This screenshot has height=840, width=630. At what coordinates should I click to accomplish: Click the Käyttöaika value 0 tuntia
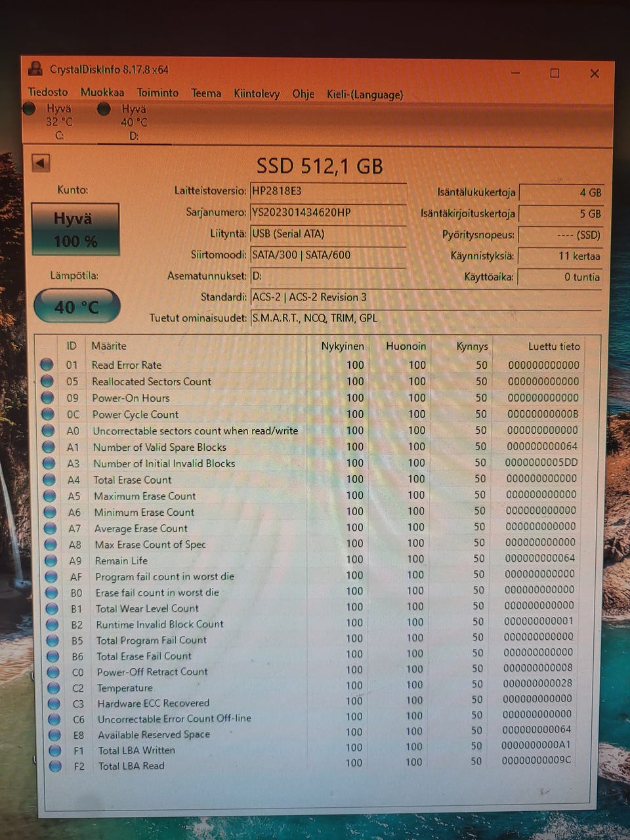click(x=559, y=277)
